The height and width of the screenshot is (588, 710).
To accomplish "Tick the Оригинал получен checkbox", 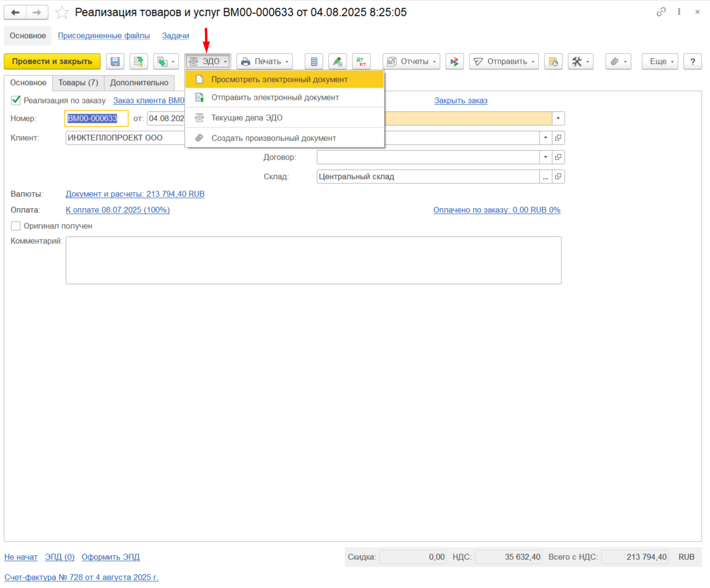I will pyautogui.click(x=16, y=226).
